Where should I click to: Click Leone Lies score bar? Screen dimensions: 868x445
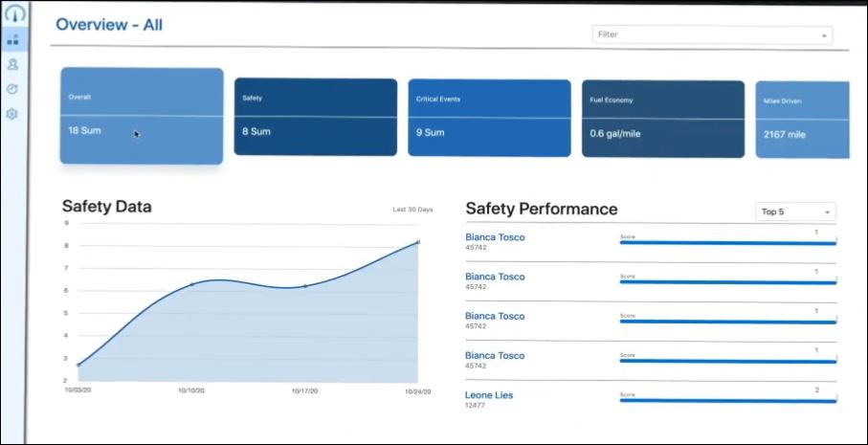click(x=727, y=400)
